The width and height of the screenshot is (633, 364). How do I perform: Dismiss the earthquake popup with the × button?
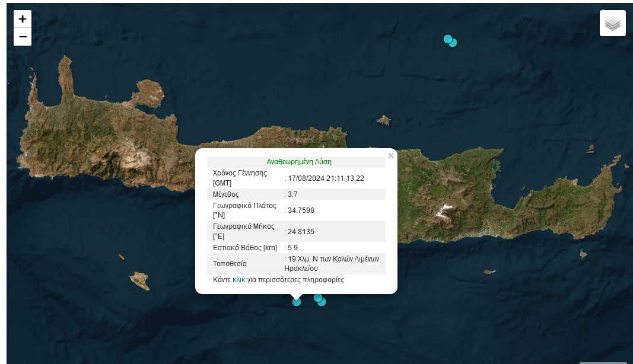tap(391, 155)
